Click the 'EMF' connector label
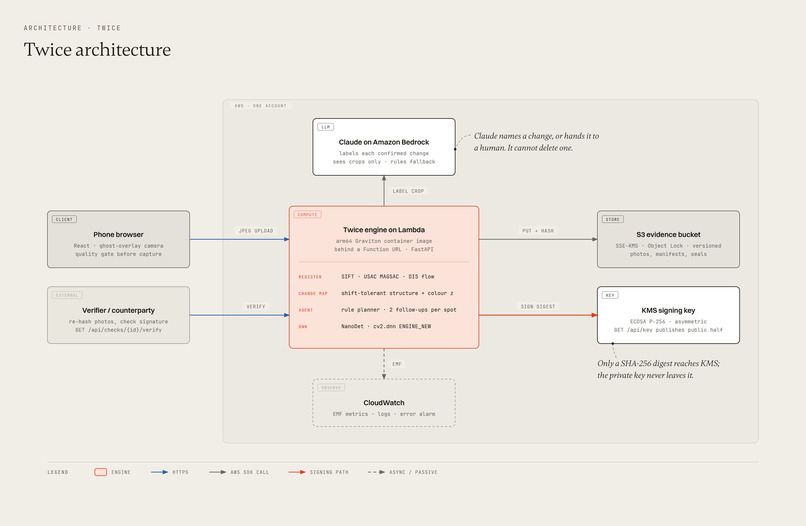Viewport: 806px width, 526px height. (x=397, y=364)
